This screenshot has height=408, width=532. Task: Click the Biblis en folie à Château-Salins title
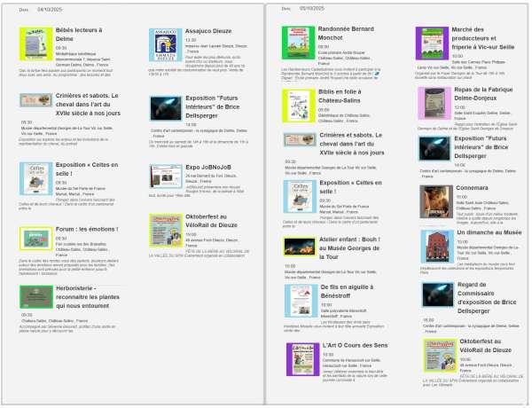(x=350, y=98)
